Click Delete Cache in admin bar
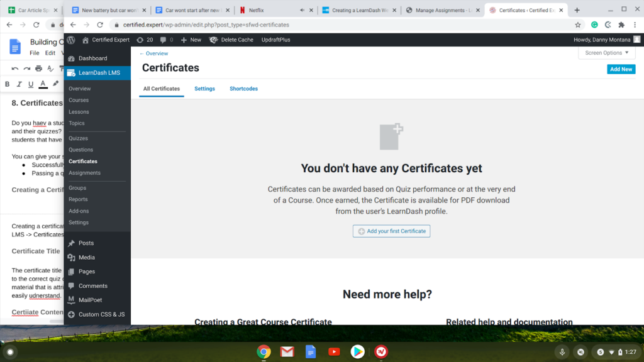Image resolution: width=644 pixels, height=362 pixels. coord(231,40)
